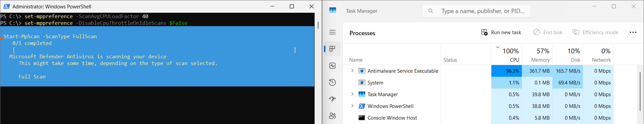Expand the Windows PowerShell process row
Viewport: 644px width, 124px height.
(x=352, y=106)
